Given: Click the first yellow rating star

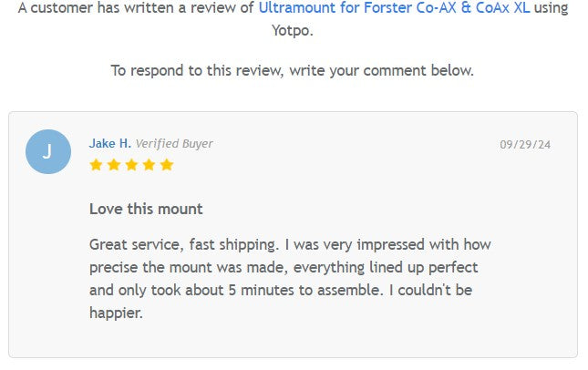Looking at the screenshot, I should (x=96, y=165).
